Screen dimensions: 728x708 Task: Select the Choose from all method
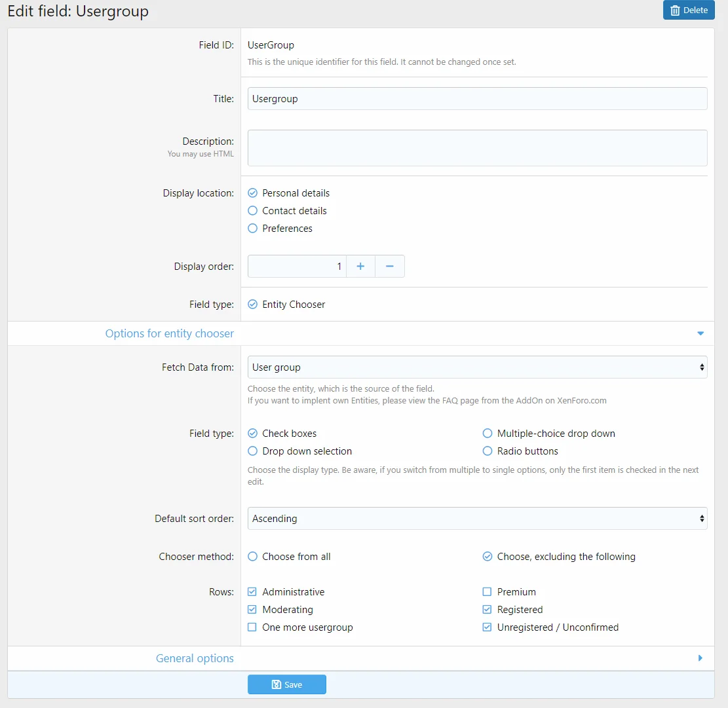tap(253, 557)
